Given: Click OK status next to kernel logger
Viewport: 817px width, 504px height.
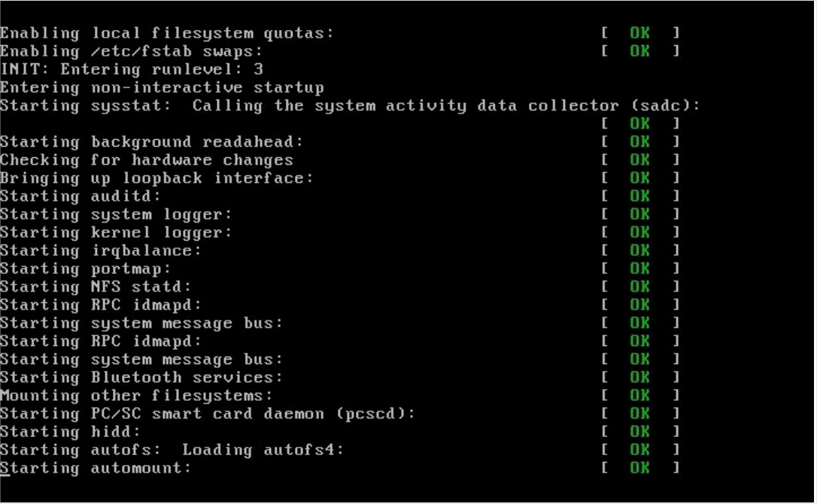Looking at the screenshot, I should coord(640,232).
